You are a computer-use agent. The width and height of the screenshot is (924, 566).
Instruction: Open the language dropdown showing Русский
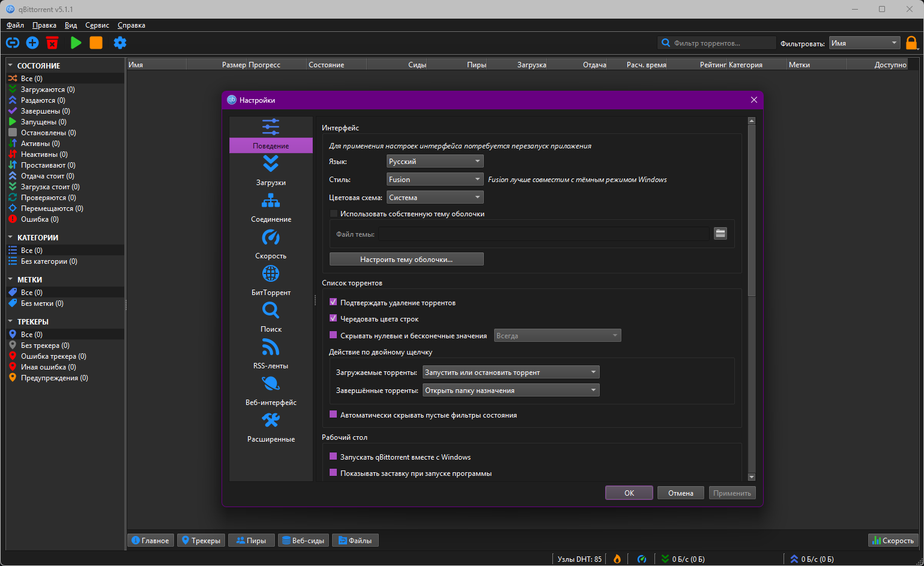[435, 161]
